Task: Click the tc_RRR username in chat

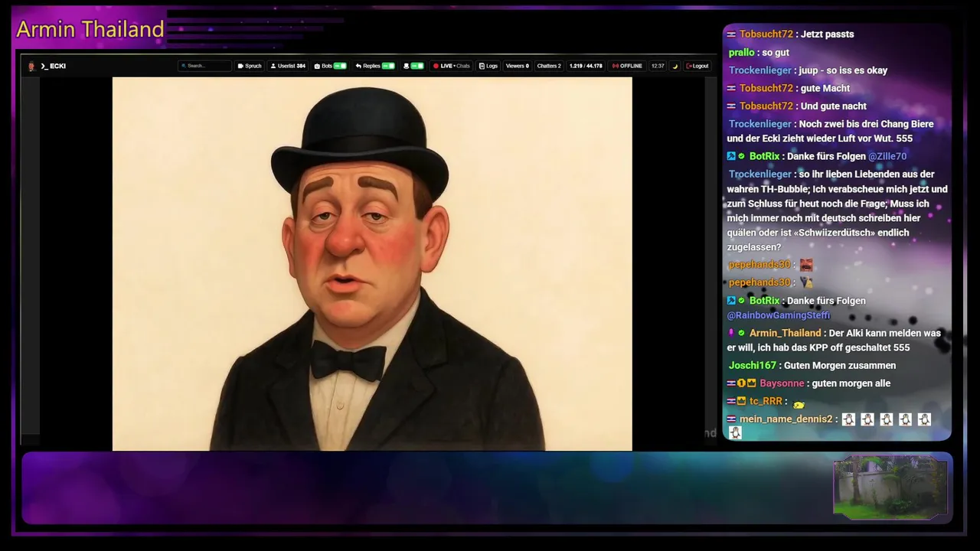Action: tap(766, 401)
